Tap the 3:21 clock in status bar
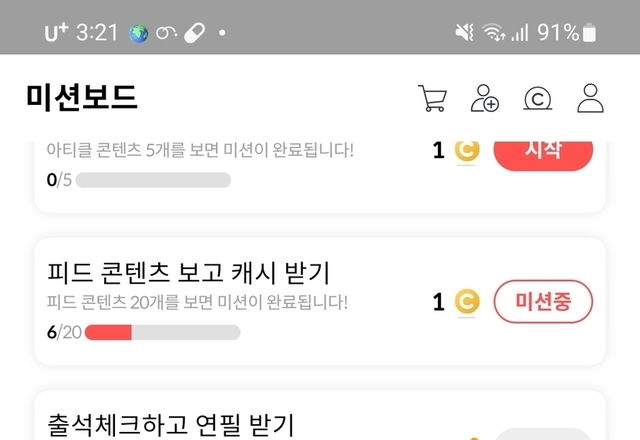The height and width of the screenshot is (440, 640). tap(97, 33)
